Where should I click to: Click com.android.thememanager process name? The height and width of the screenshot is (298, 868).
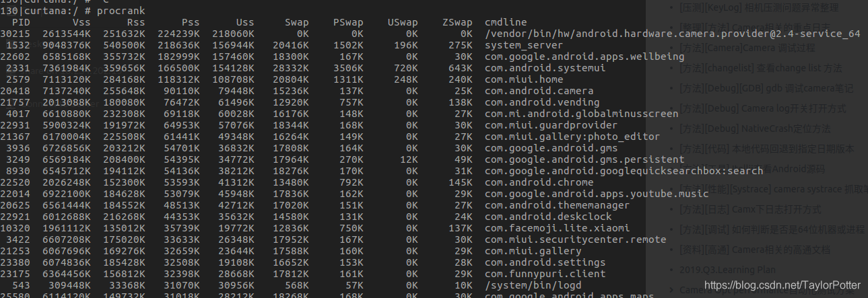(x=558, y=205)
